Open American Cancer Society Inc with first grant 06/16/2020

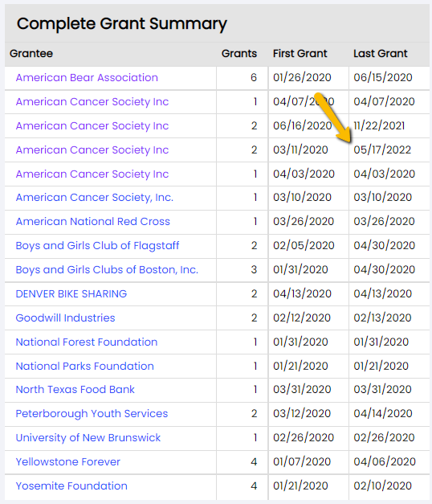click(x=92, y=125)
